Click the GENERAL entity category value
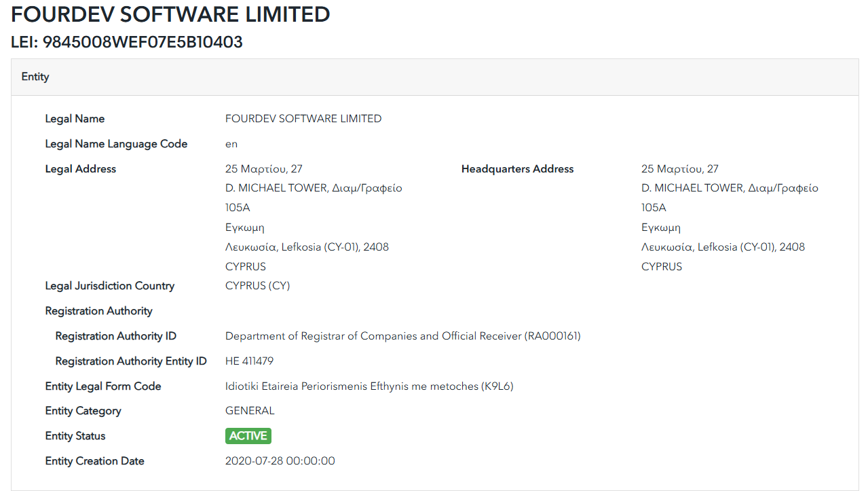Image resolution: width=868 pixels, height=491 pixels. pyautogui.click(x=250, y=411)
